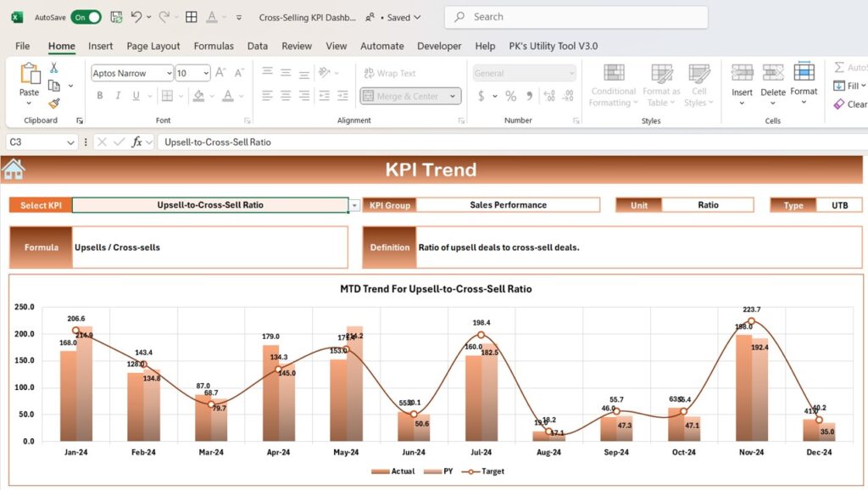Viewport: 868px width, 490px height.
Task: Click the Delete cells button
Action: point(773,84)
